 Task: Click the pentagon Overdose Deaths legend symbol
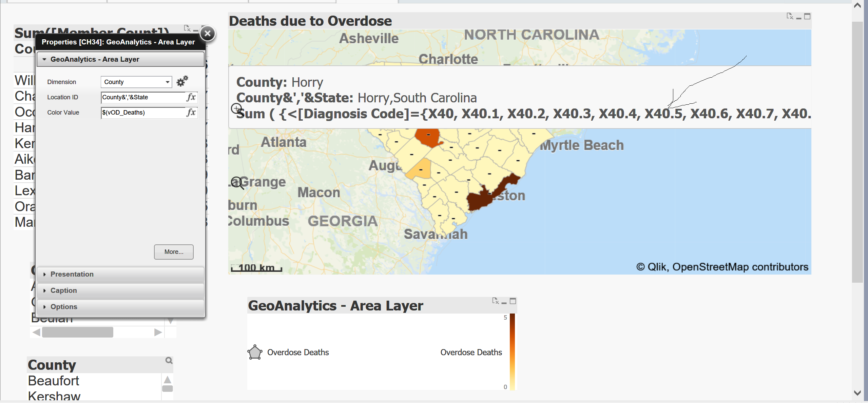coord(255,352)
